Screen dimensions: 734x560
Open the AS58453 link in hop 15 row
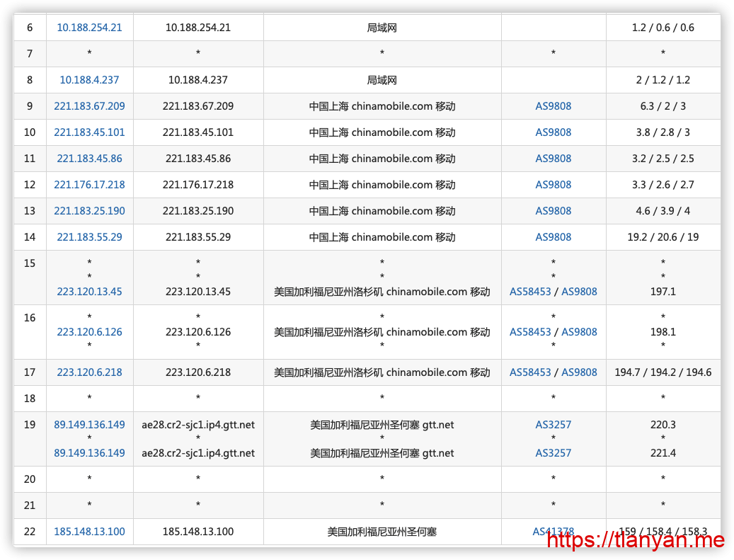click(530, 292)
